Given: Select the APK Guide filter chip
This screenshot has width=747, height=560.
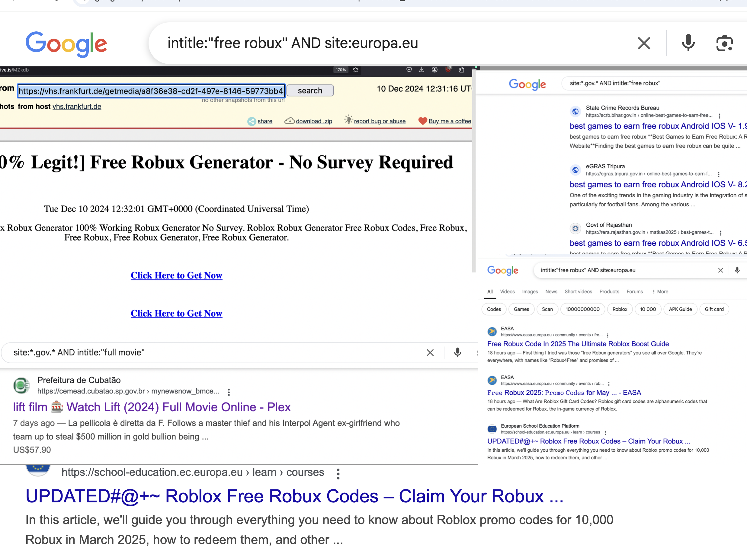Looking at the screenshot, I should 680,309.
